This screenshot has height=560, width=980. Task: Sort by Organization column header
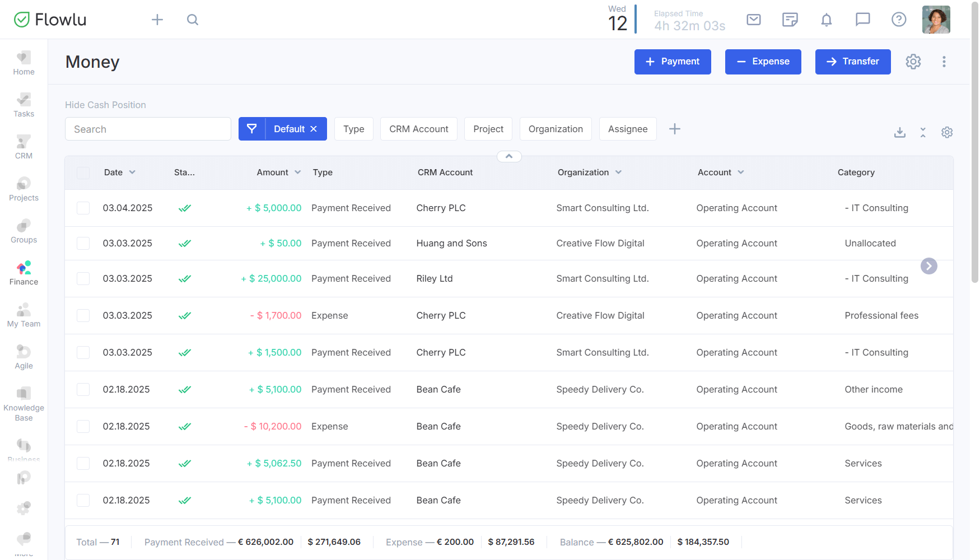pyautogui.click(x=590, y=172)
